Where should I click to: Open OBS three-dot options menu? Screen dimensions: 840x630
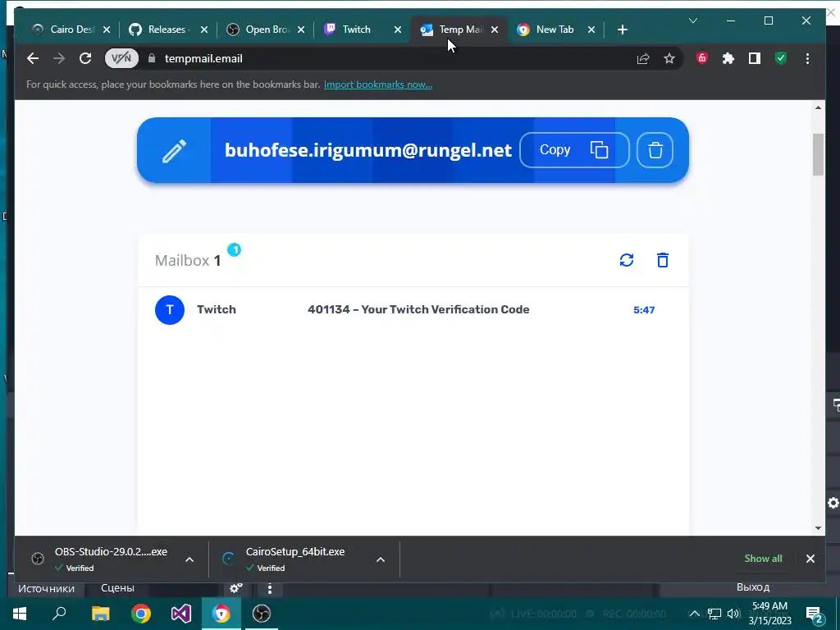pyautogui.click(x=269, y=589)
